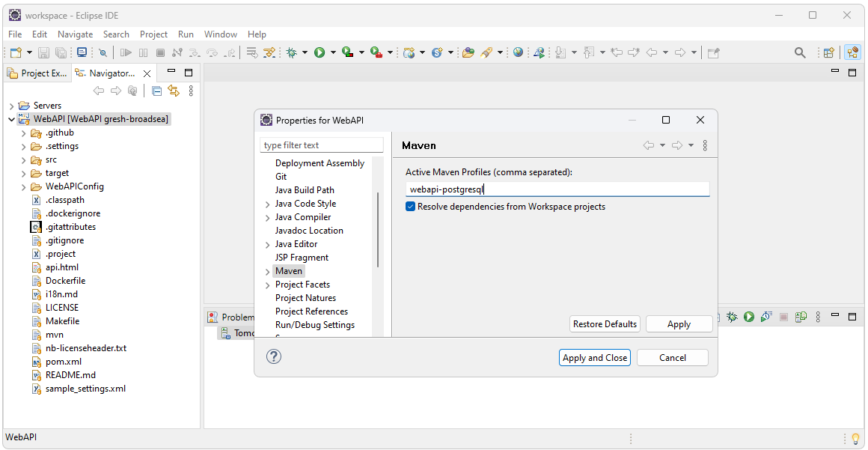Viewport: 868px width, 450px height.
Task: Click the Active Maven Profiles text field
Action: [x=557, y=189]
